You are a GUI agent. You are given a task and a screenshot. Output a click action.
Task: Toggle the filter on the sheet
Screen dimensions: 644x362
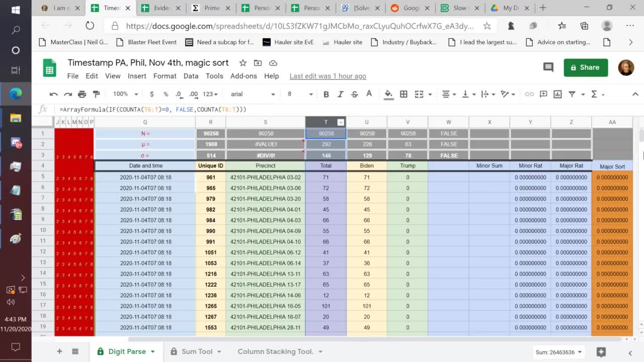click(x=572, y=94)
